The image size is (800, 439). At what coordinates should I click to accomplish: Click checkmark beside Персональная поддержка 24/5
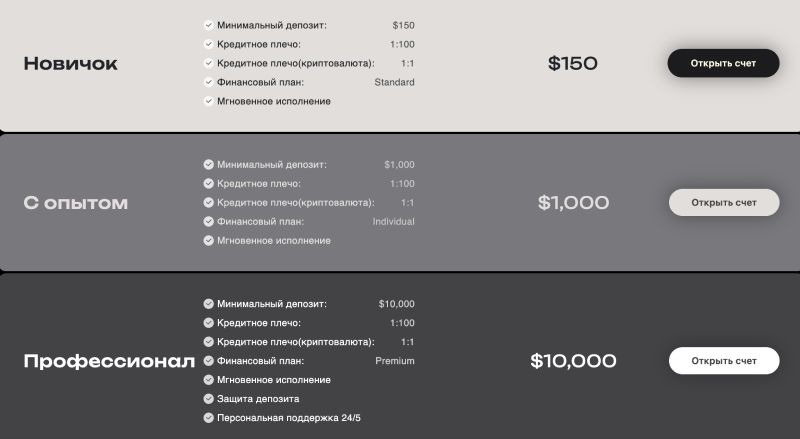coord(208,418)
